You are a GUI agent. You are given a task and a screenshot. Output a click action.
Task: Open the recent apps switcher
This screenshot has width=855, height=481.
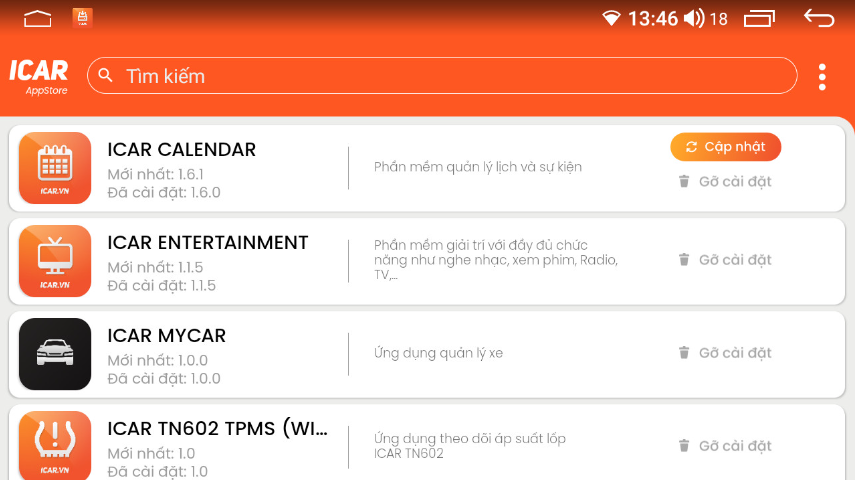pos(759,18)
